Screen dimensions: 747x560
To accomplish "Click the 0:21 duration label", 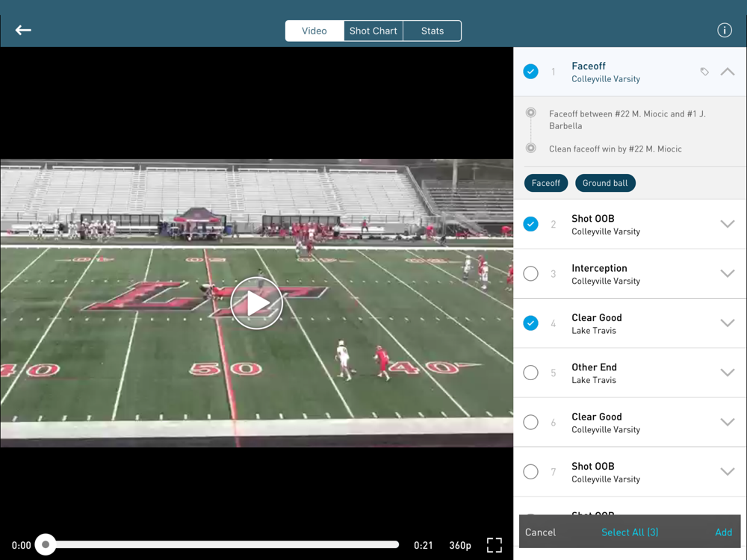I will point(423,545).
